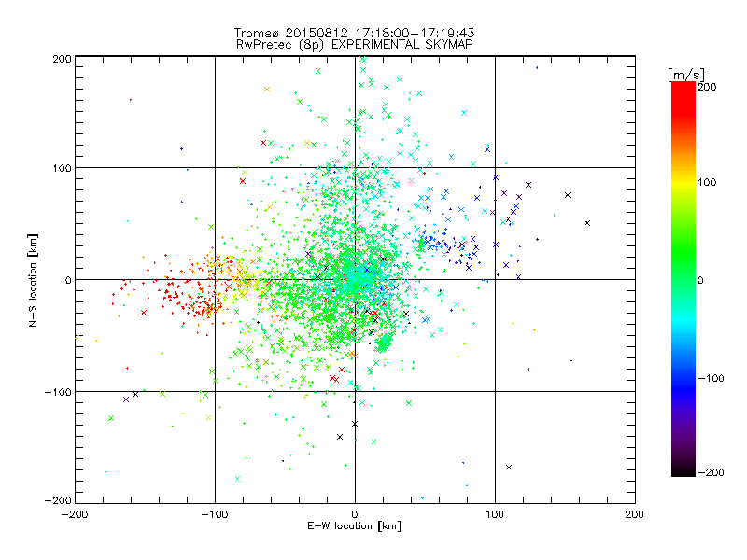The height and width of the screenshot is (560, 747).
Task: Click the 'E-W location [km]' axis label
Action: (x=354, y=526)
